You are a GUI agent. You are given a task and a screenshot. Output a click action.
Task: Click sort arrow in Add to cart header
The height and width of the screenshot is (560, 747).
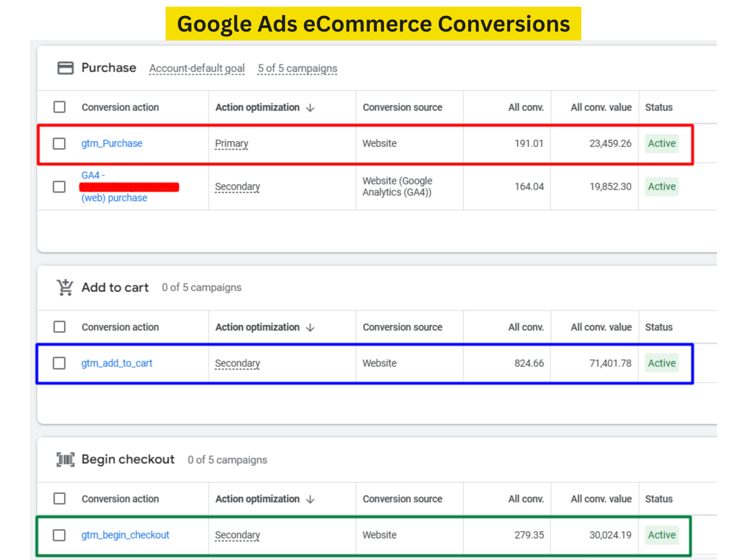pyautogui.click(x=310, y=328)
